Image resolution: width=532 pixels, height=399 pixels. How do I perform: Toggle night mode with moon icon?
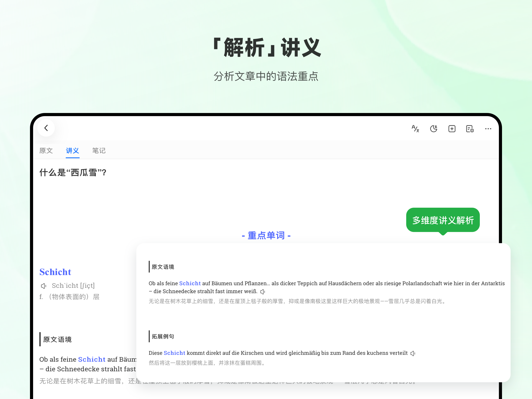(x=434, y=129)
